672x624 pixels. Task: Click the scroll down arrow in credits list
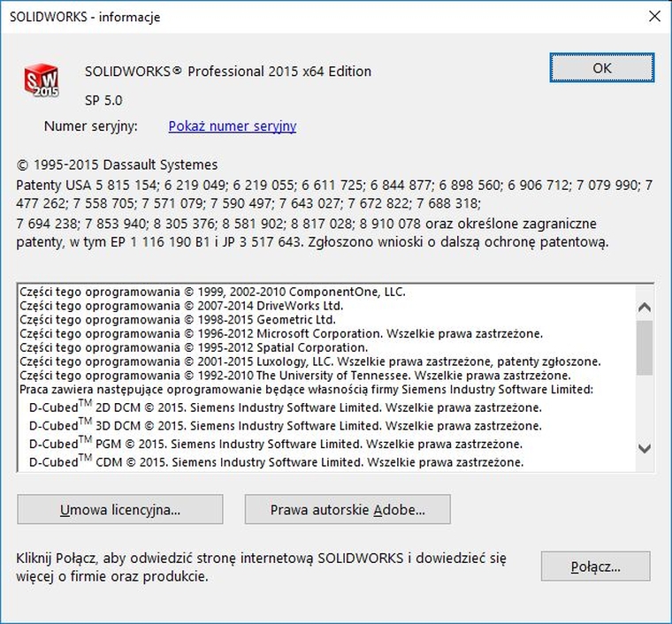click(645, 448)
